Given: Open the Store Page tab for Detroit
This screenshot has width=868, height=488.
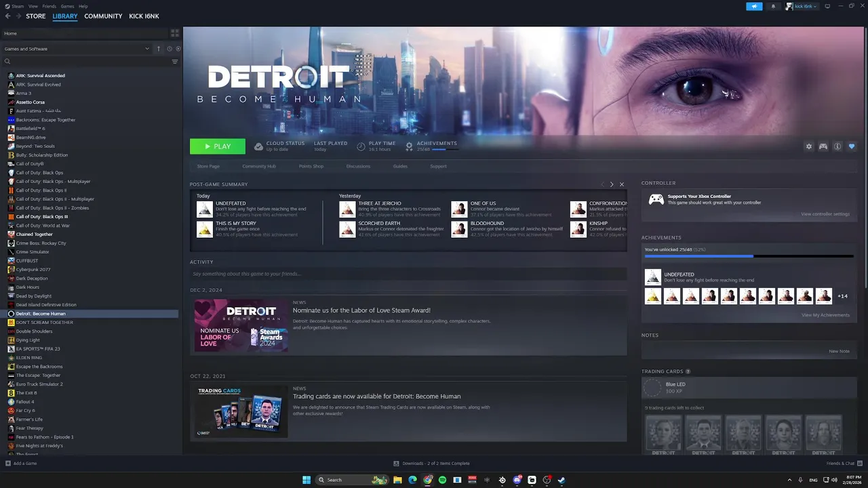Looking at the screenshot, I should click(x=208, y=166).
